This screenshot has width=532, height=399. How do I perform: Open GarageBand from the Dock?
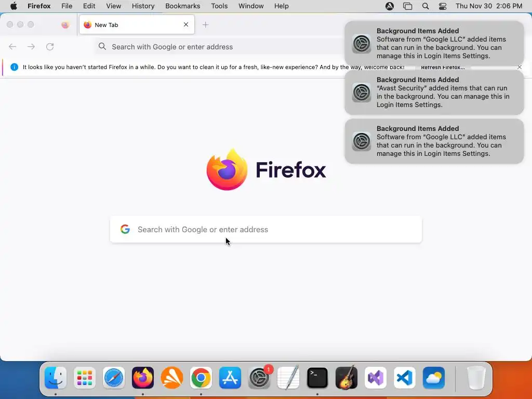point(347,378)
